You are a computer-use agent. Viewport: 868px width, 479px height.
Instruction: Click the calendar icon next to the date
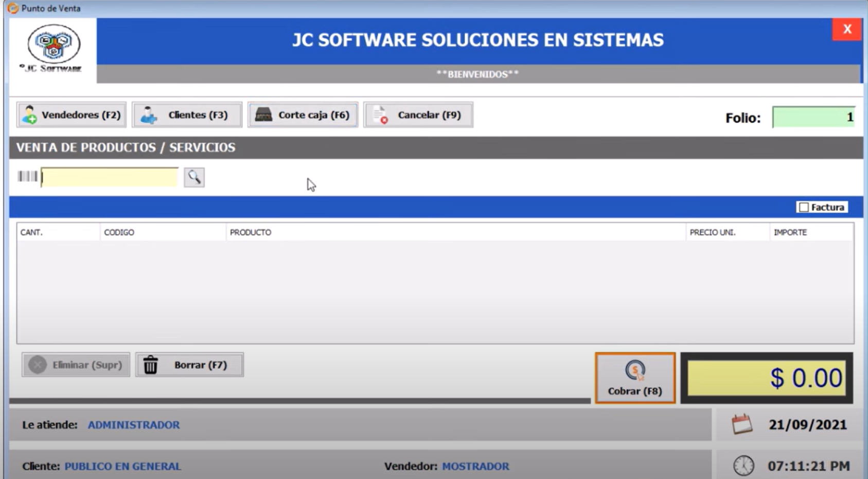pos(741,424)
